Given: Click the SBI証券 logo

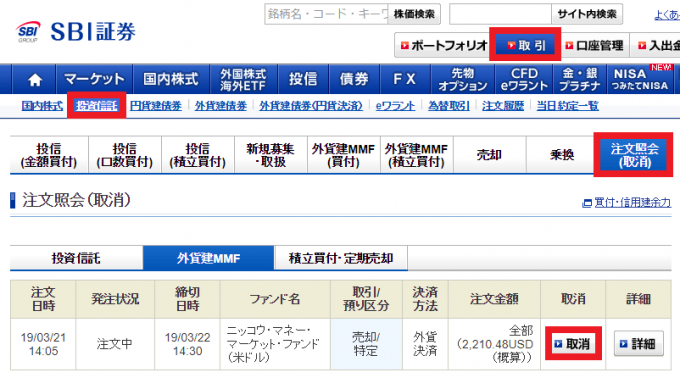Looking at the screenshot, I should coord(76,32).
